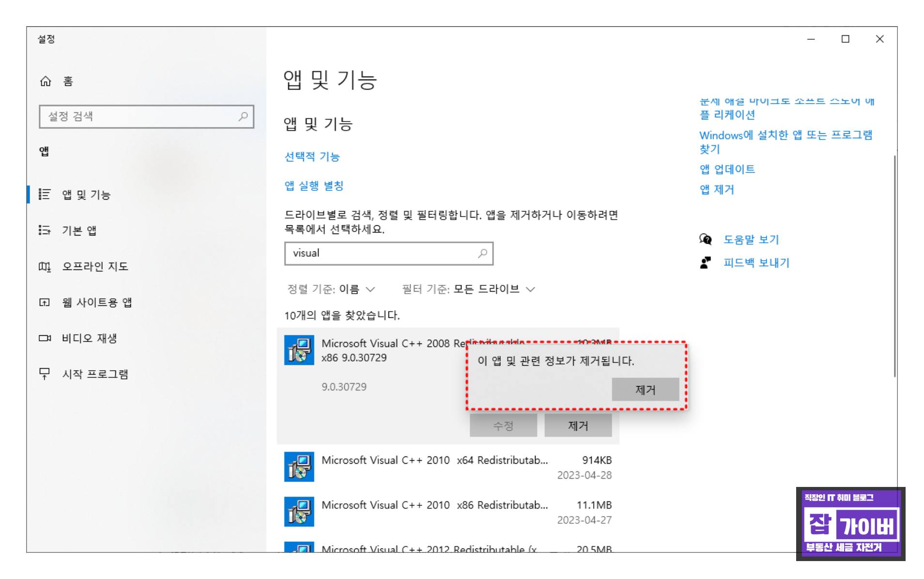Select Microsoft Visual C++ 2010 x86 Redistributable row
Screen dimensions: 924x579
pos(448,512)
